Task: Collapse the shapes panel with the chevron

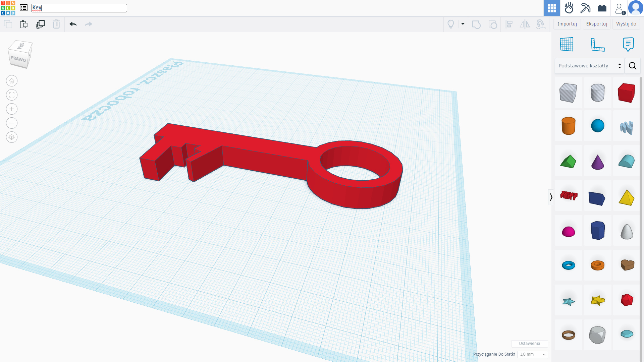Action: pyautogui.click(x=551, y=197)
